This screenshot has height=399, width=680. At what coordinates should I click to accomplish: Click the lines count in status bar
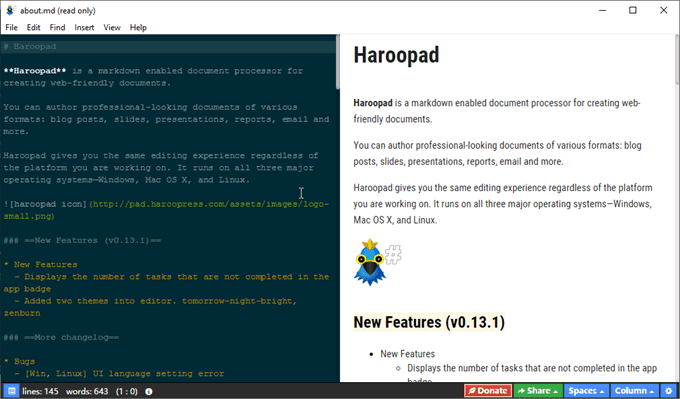click(x=40, y=391)
